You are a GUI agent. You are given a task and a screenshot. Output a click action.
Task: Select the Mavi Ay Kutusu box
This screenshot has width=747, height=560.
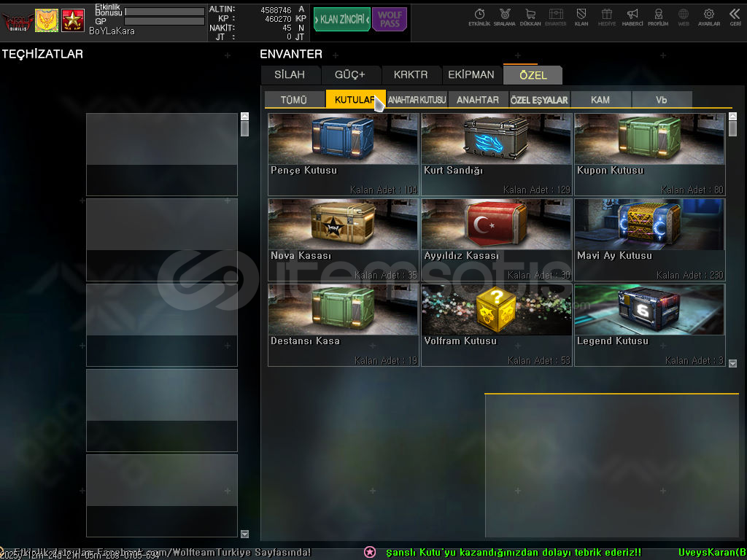click(x=650, y=239)
